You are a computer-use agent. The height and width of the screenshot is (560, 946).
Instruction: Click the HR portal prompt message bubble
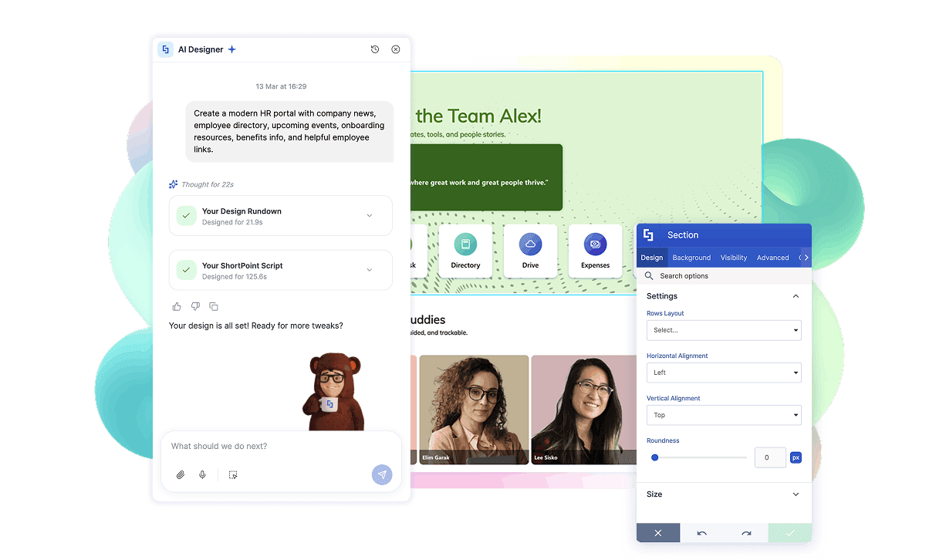click(289, 131)
